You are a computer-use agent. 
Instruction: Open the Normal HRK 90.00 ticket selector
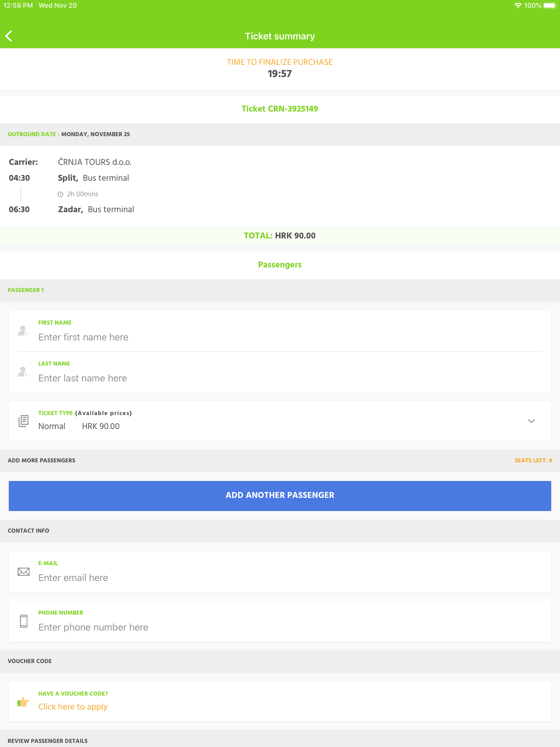(x=79, y=426)
